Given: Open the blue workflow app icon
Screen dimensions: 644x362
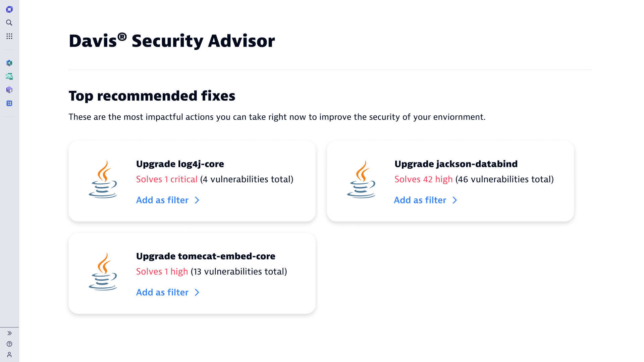Looking at the screenshot, I should coord(9,103).
